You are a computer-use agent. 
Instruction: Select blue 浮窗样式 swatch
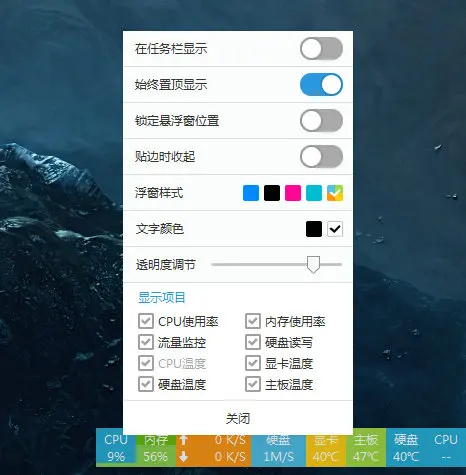(251, 193)
